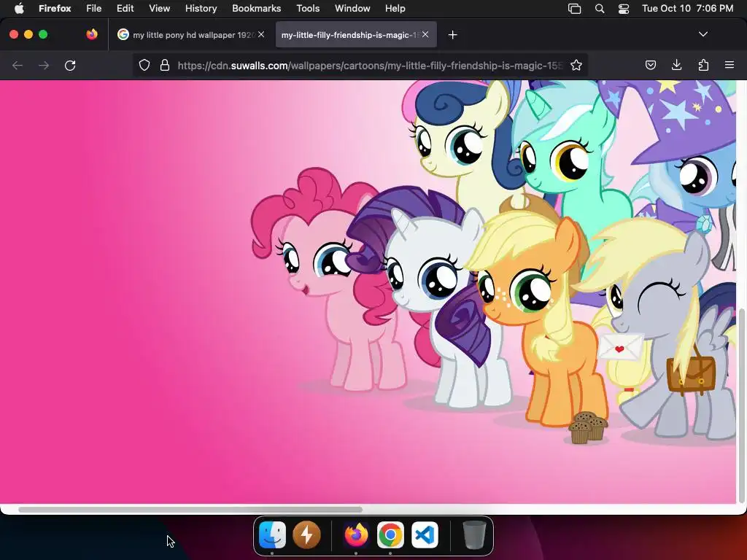Open the Apple menu
The height and width of the screenshot is (560, 747).
[19, 8]
